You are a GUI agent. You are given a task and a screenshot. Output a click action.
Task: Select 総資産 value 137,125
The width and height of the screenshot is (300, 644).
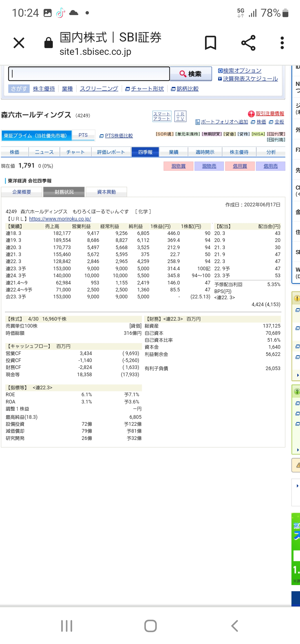pyautogui.click(x=272, y=326)
